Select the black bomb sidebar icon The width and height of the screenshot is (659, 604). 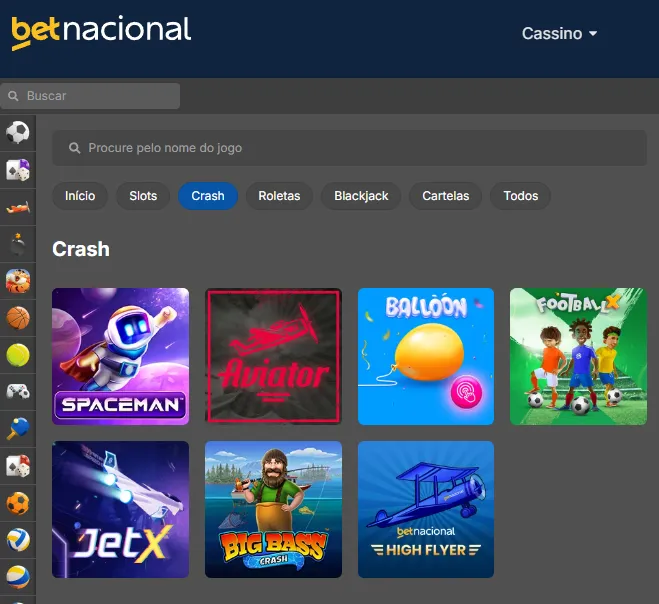pyautogui.click(x=18, y=244)
